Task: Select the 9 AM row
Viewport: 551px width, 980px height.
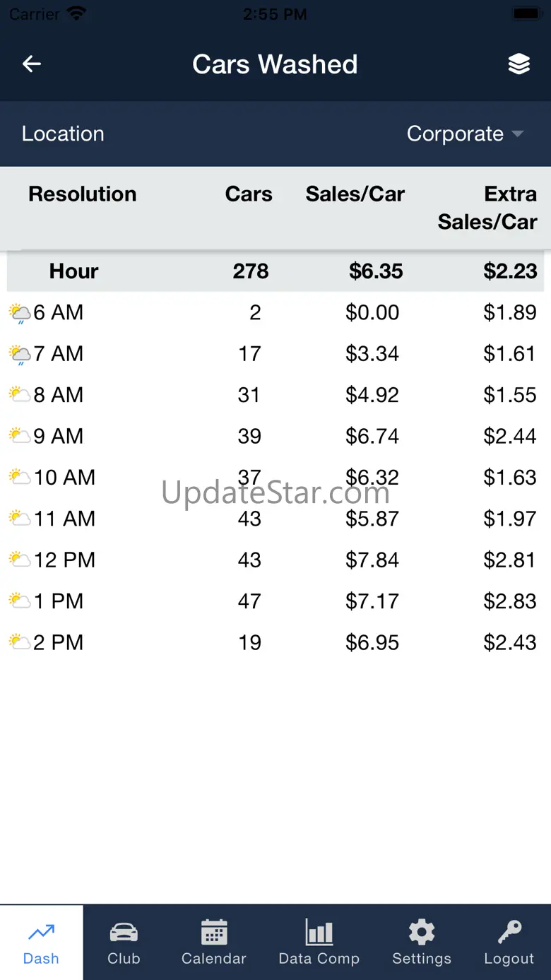Action: pos(275,437)
